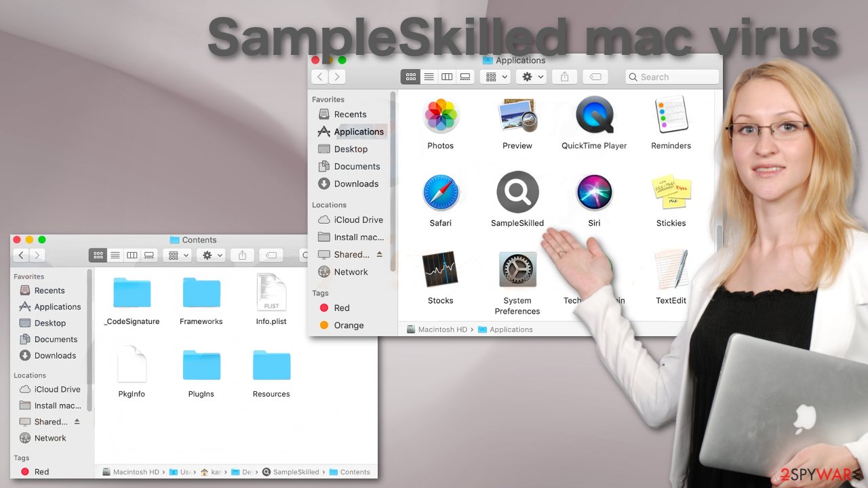Image resolution: width=868 pixels, height=488 pixels.
Task: Switch Applications window to column view
Action: tap(447, 77)
